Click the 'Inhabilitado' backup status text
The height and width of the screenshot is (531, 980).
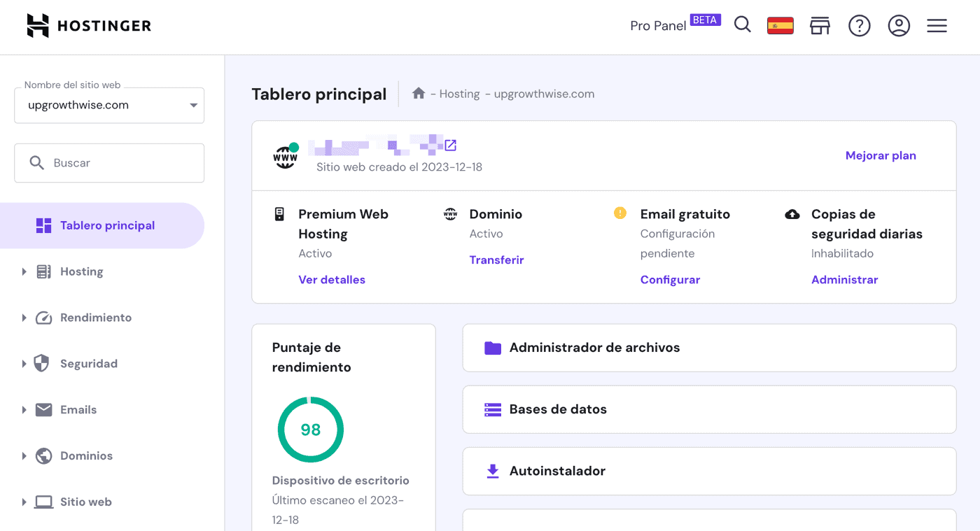click(x=842, y=253)
